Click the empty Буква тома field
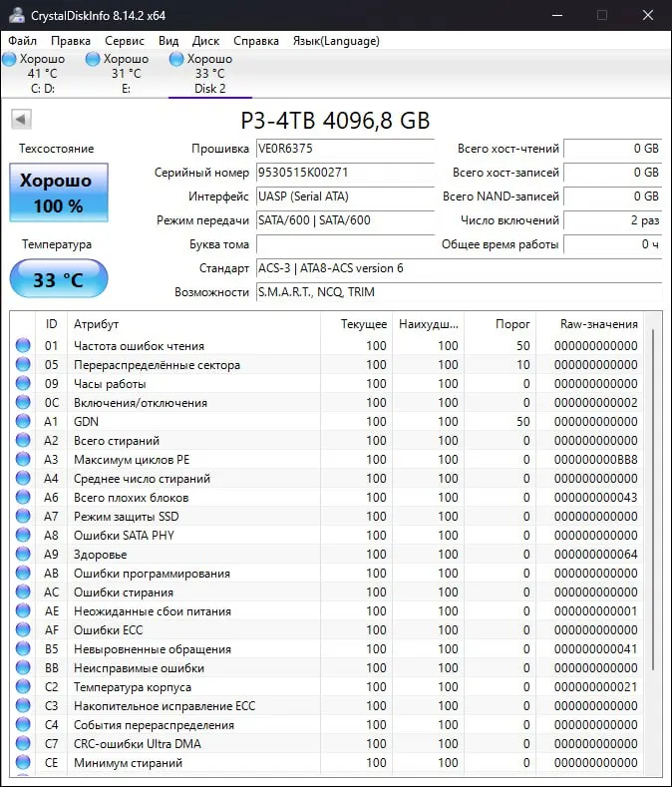Screen dimensions: 672x787 click(345, 244)
